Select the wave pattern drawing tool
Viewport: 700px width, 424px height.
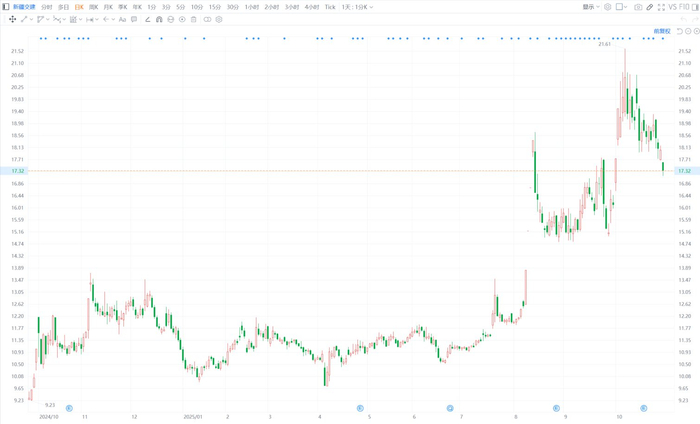(57, 19)
